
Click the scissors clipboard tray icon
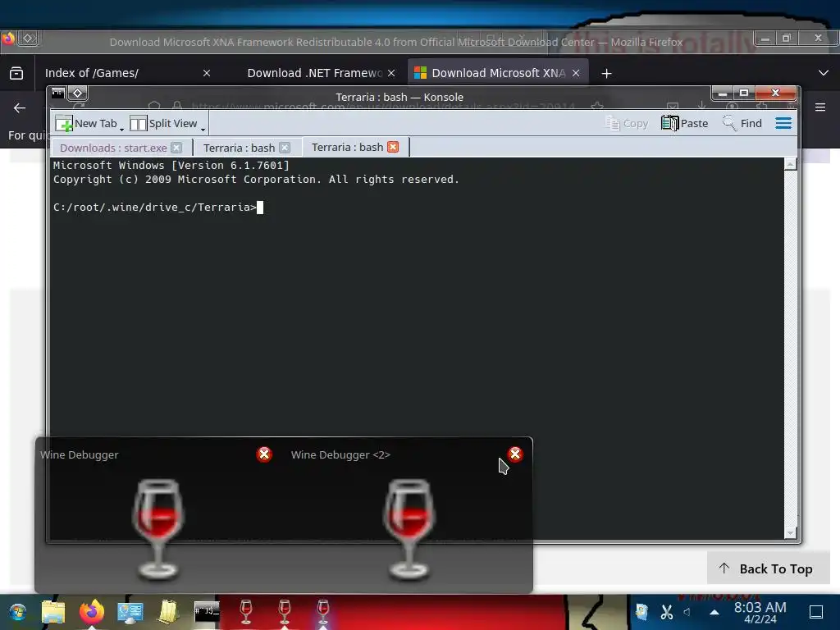(666, 612)
